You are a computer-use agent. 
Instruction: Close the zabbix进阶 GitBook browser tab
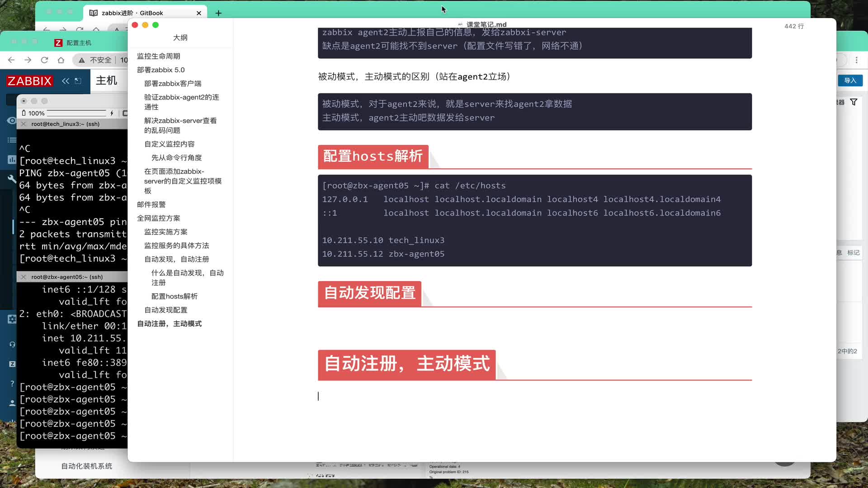click(x=199, y=13)
